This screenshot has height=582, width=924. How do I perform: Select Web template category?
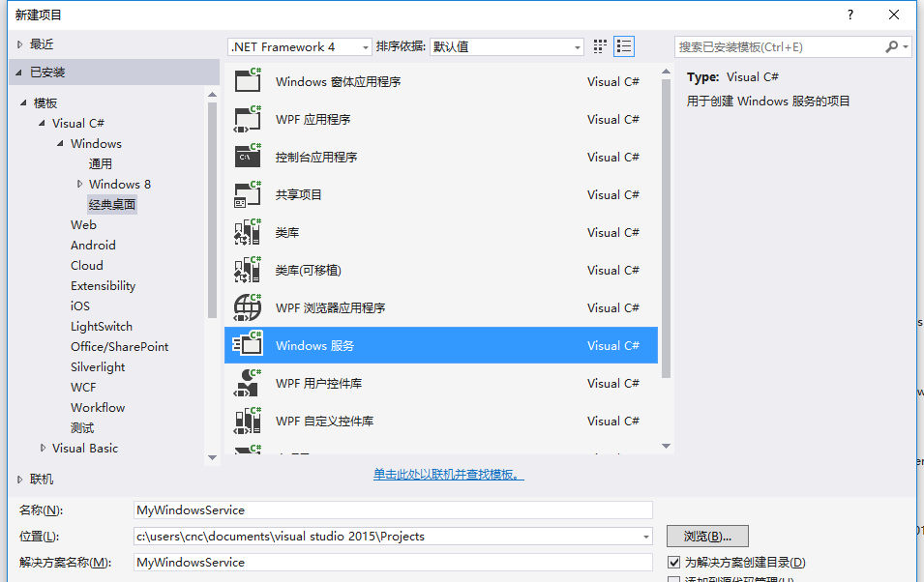(83, 224)
